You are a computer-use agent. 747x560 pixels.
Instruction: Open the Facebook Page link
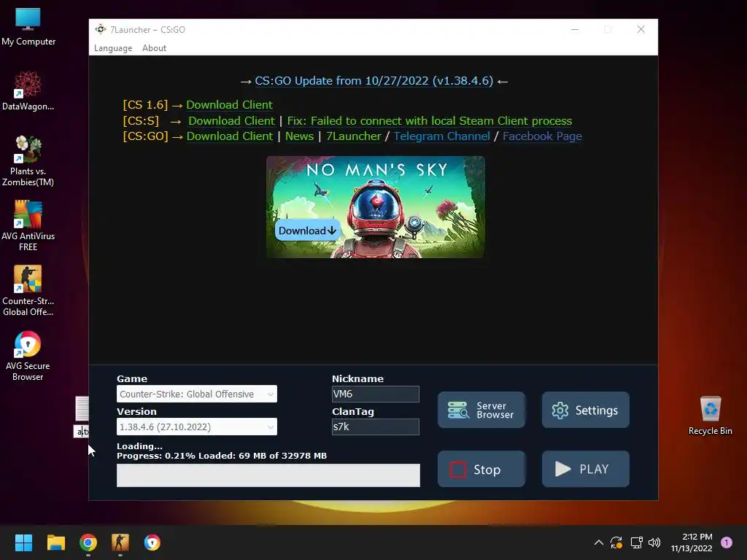click(x=542, y=136)
